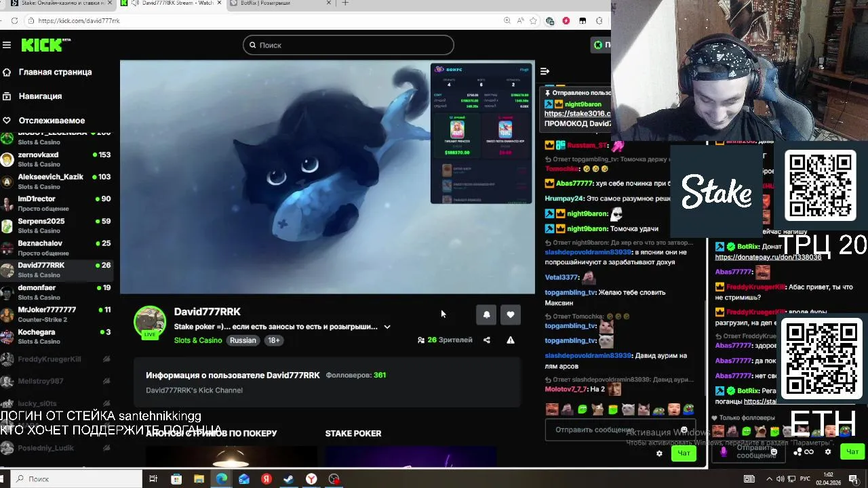Click the share stream icon
868x488 pixels.
tap(487, 340)
